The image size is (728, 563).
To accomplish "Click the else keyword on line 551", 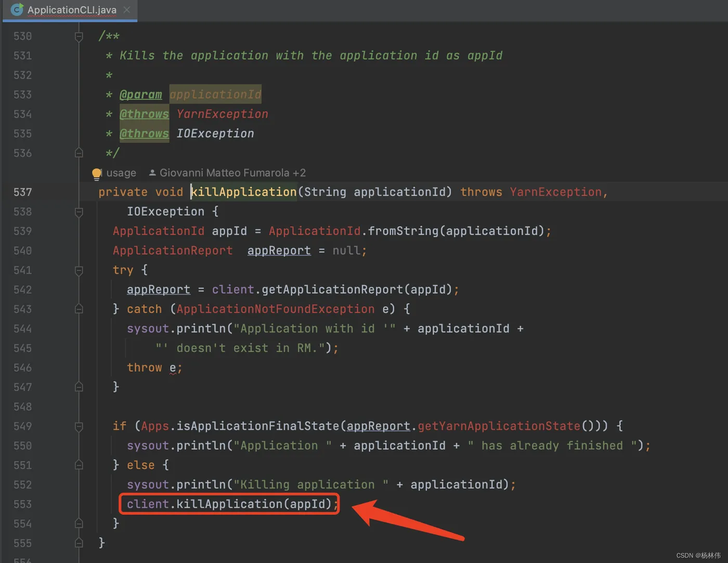I will 141,465.
